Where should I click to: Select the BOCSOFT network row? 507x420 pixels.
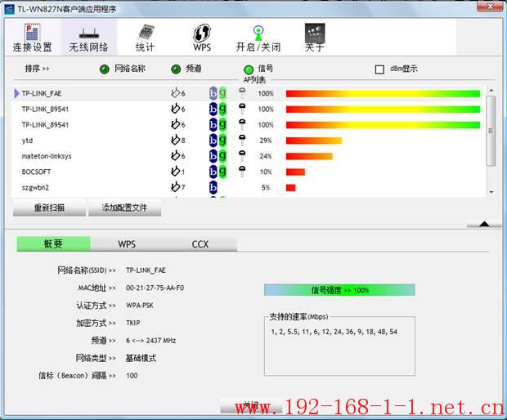coord(249,172)
